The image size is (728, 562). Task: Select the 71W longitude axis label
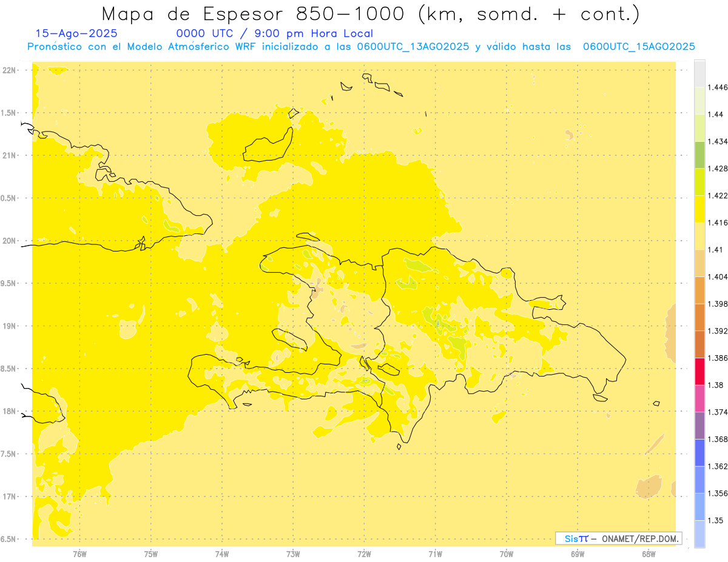435,553
